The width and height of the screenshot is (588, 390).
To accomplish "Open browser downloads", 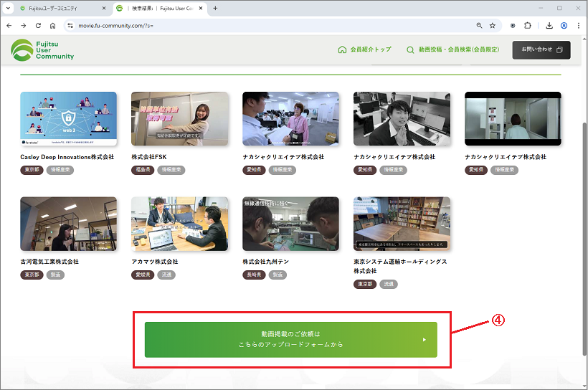I will click(549, 26).
